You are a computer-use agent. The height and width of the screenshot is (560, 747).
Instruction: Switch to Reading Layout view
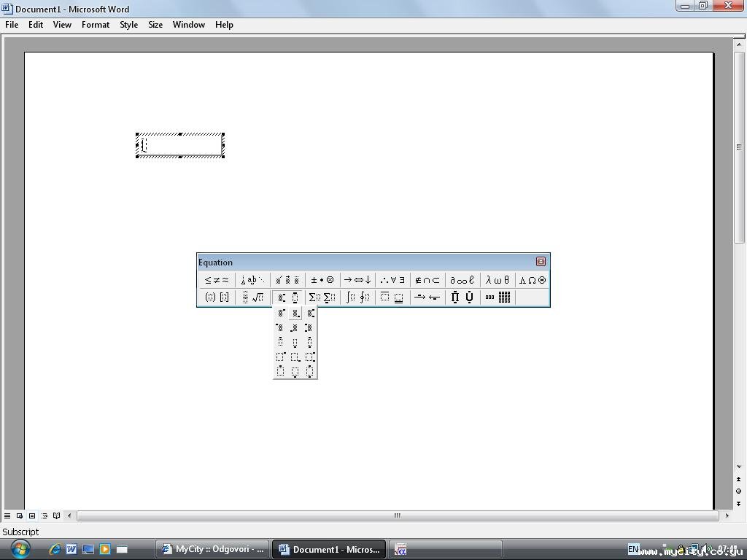pyautogui.click(x=57, y=516)
